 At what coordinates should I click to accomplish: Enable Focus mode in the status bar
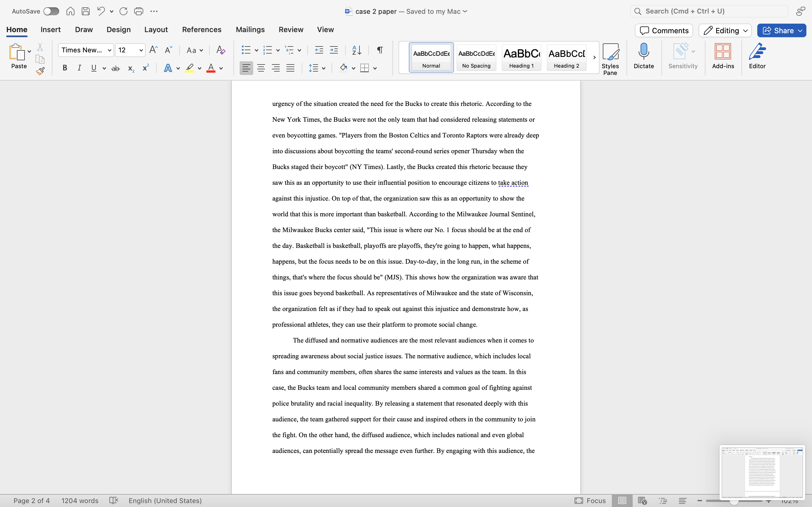click(590, 501)
